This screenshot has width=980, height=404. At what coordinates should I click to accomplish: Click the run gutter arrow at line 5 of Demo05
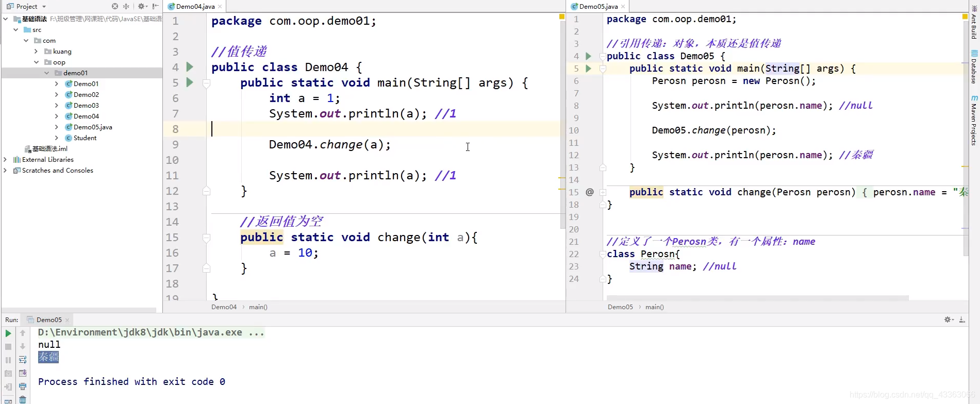[x=588, y=69]
